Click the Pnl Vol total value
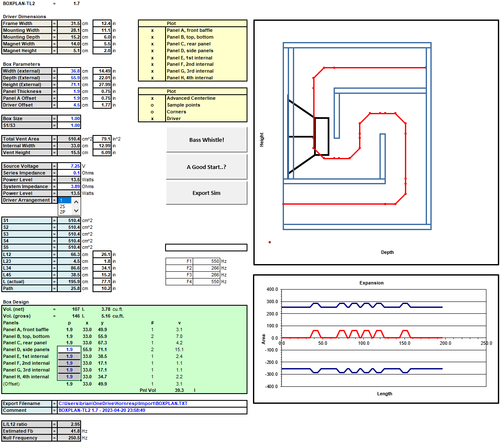 pyautogui.click(x=179, y=390)
